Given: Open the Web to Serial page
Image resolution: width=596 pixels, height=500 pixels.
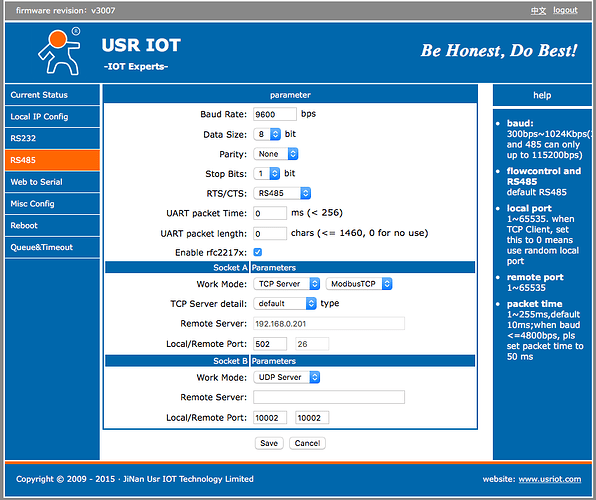Looking at the screenshot, I should point(52,182).
